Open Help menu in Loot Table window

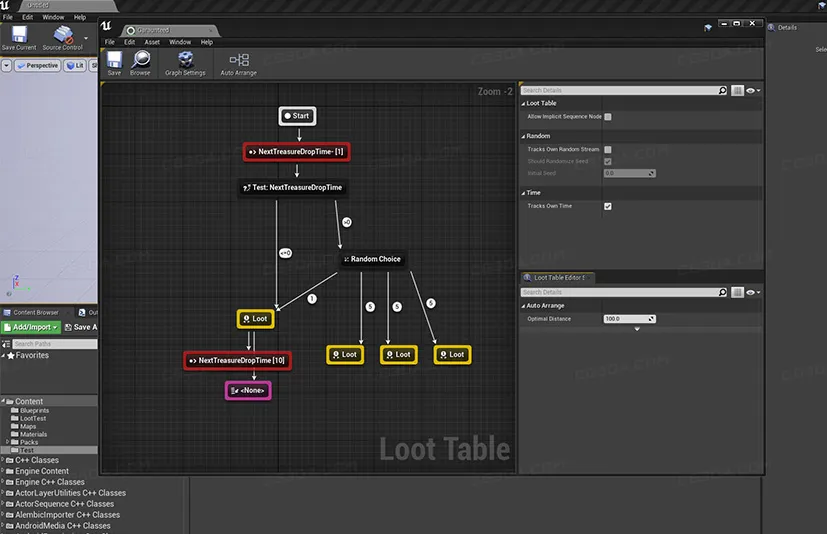(x=207, y=42)
